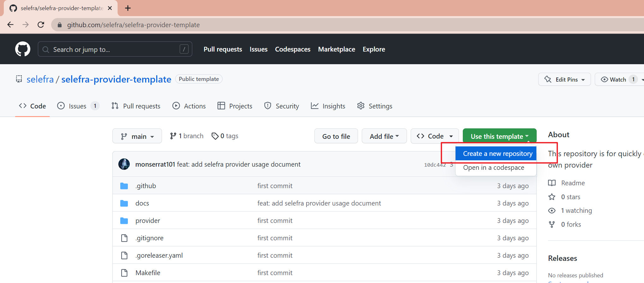Click the 0 tags link
644x283 pixels.
point(225,136)
